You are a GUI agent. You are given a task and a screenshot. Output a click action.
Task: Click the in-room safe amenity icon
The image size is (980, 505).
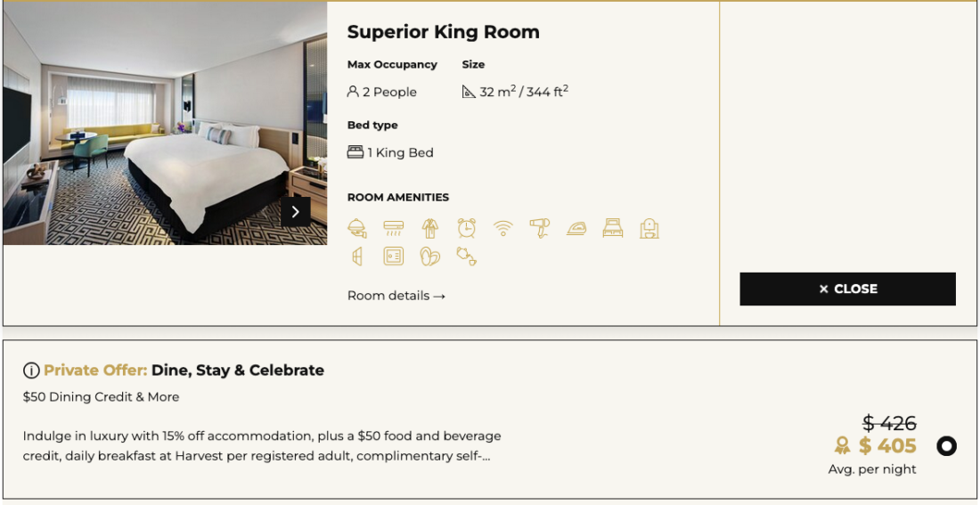click(x=394, y=257)
